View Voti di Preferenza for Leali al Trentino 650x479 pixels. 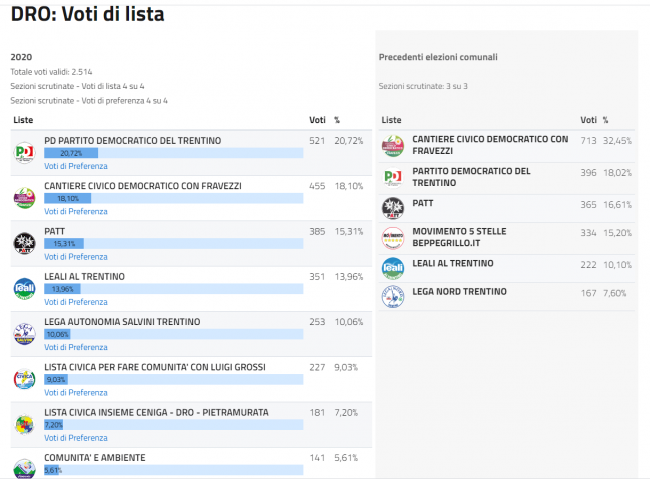pyautogui.click(x=75, y=302)
